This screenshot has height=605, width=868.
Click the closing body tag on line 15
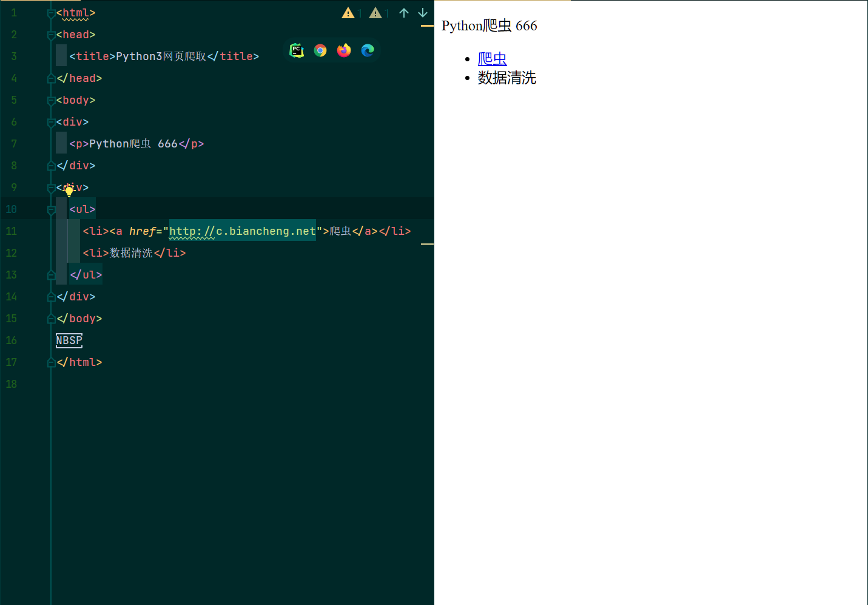click(79, 319)
